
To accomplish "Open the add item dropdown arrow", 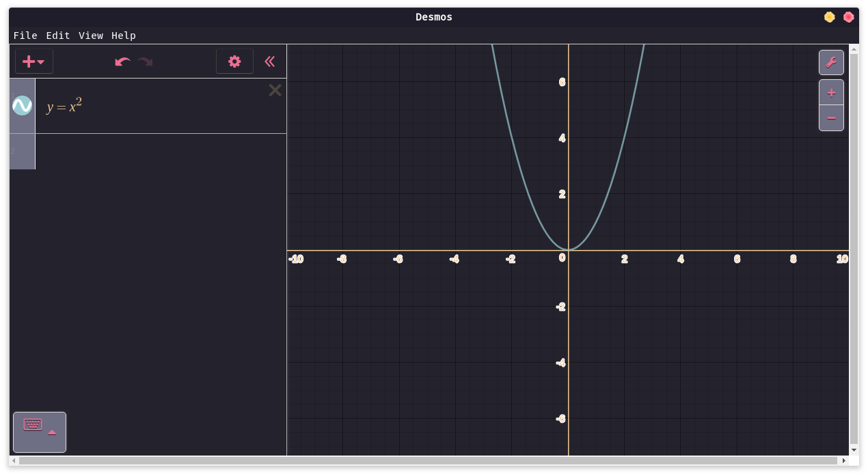I will tap(42, 61).
